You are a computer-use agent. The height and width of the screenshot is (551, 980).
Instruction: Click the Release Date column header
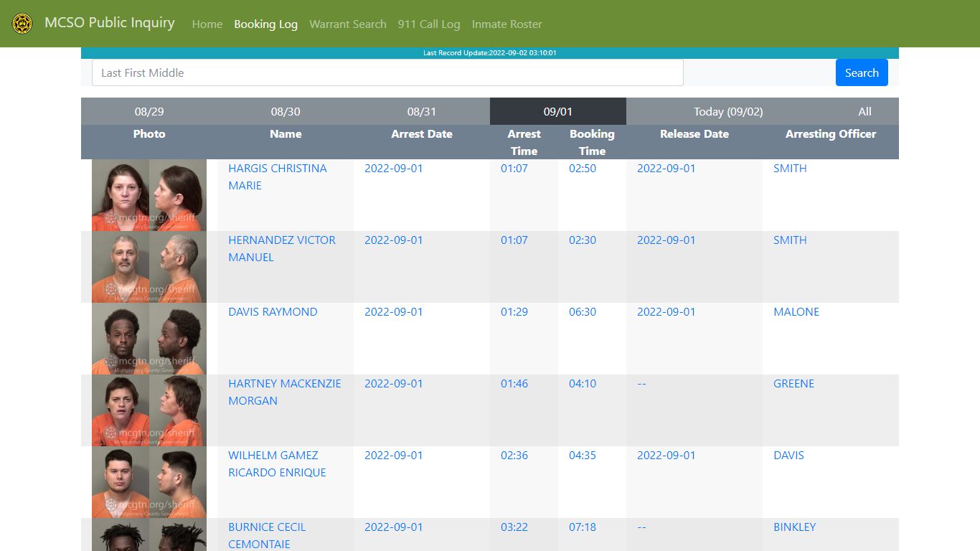click(694, 133)
